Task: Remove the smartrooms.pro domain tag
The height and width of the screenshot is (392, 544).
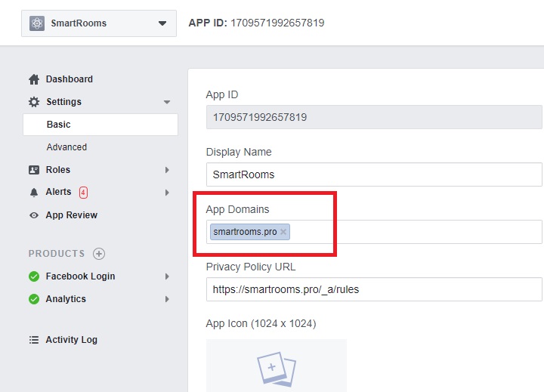Action: [x=283, y=232]
